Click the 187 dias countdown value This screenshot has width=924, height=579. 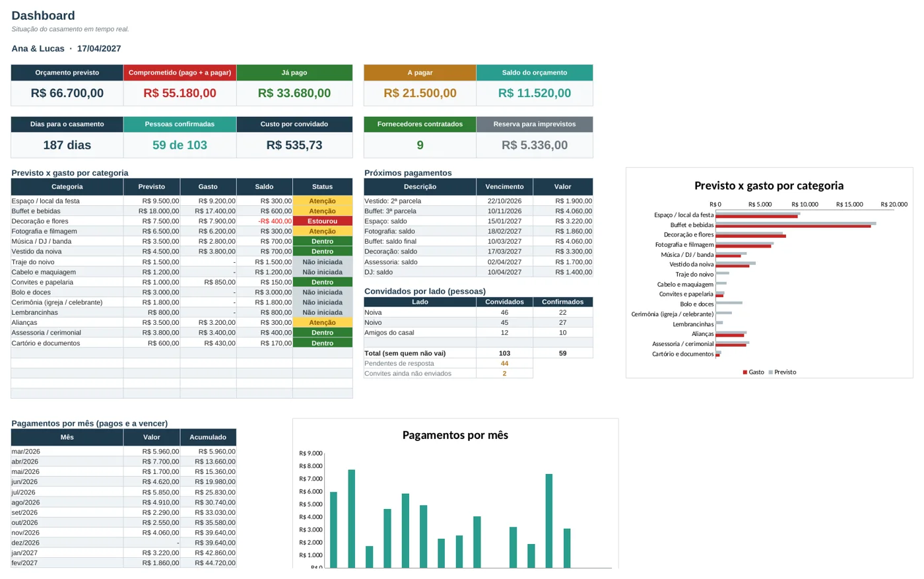pos(67,145)
